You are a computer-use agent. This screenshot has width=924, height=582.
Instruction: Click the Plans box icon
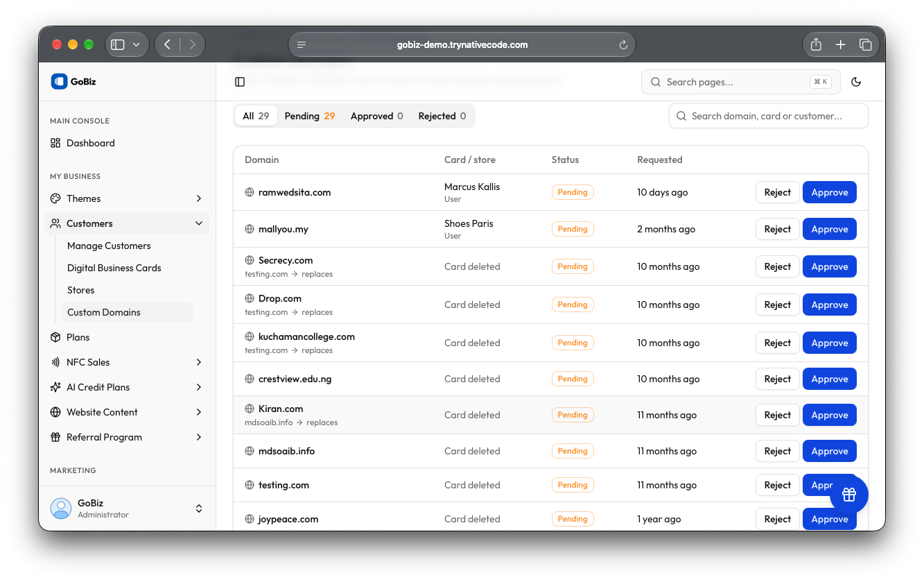tap(55, 337)
